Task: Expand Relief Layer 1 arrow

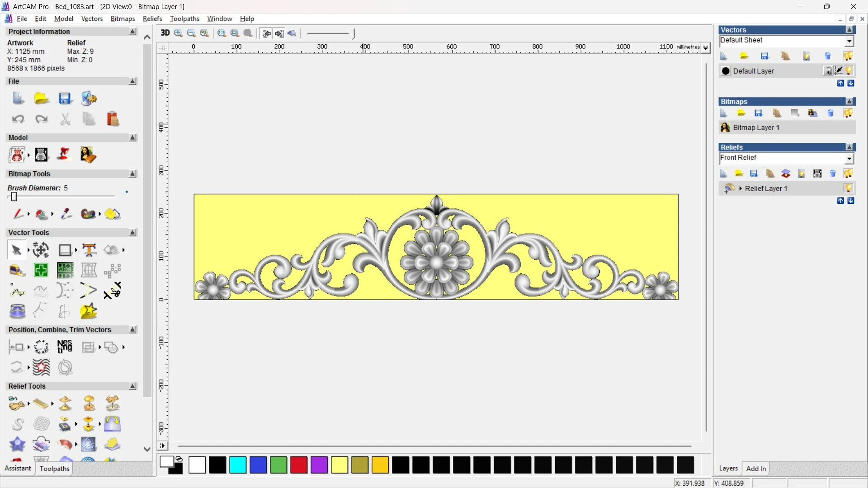Action: (x=741, y=188)
